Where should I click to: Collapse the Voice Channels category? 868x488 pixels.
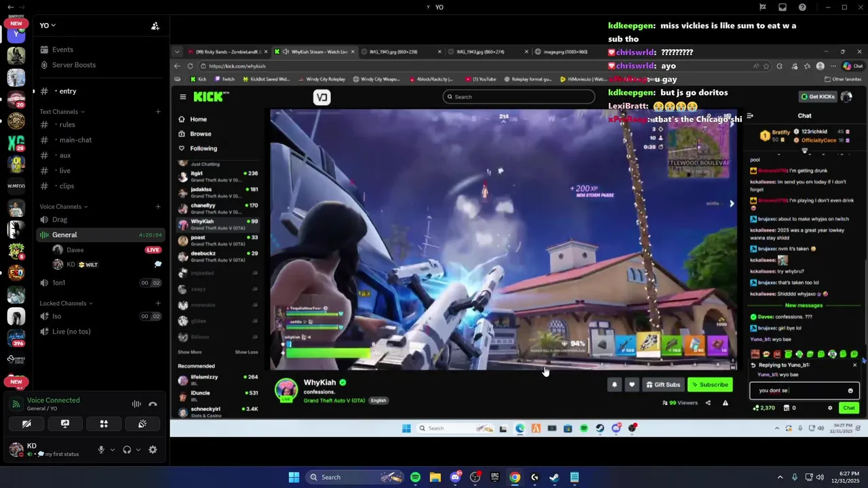click(64, 207)
